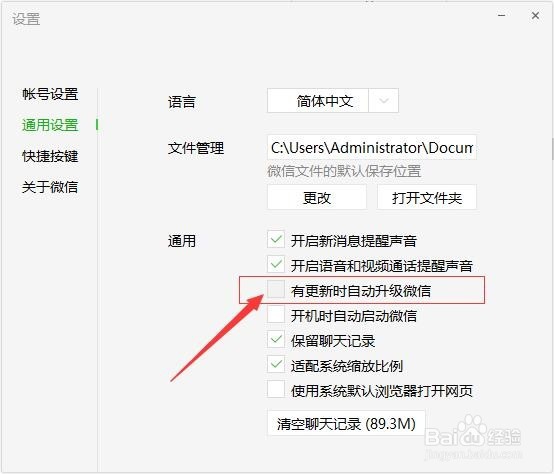The width and height of the screenshot is (554, 474).
Task: Minimize the settings window
Action: [x=501, y=16]
